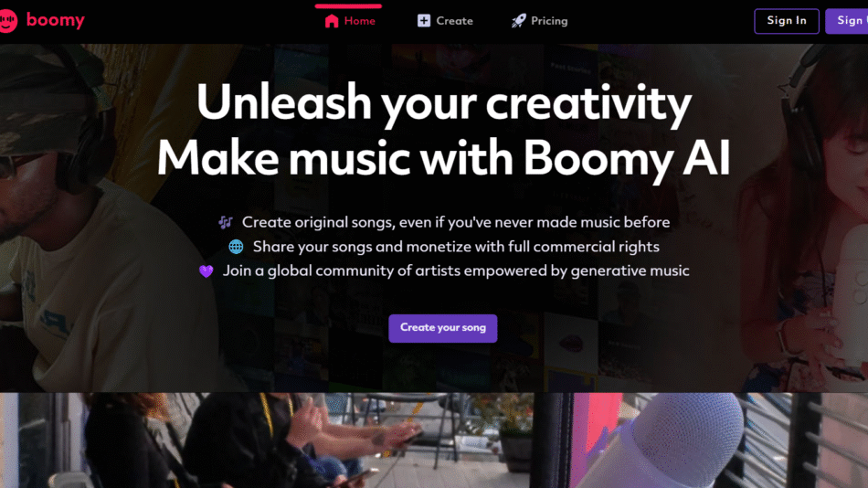Click the purple Sign Up button
The height and width of the screenshot is (488, 868).
tap(847, 21)
